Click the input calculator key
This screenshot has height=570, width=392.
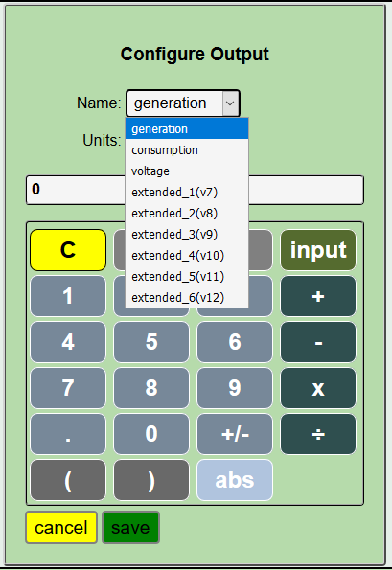[x=318, y=250]
